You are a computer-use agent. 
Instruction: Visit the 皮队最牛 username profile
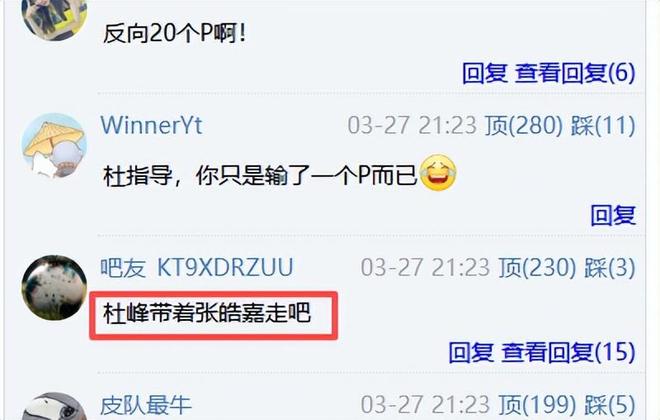[146, 405]
